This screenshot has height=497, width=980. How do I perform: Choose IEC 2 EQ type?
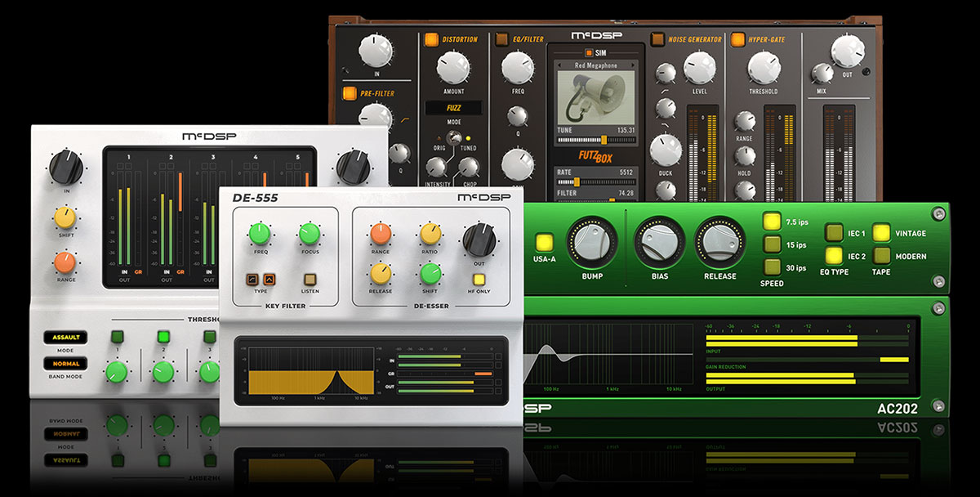tap(834, 256)
